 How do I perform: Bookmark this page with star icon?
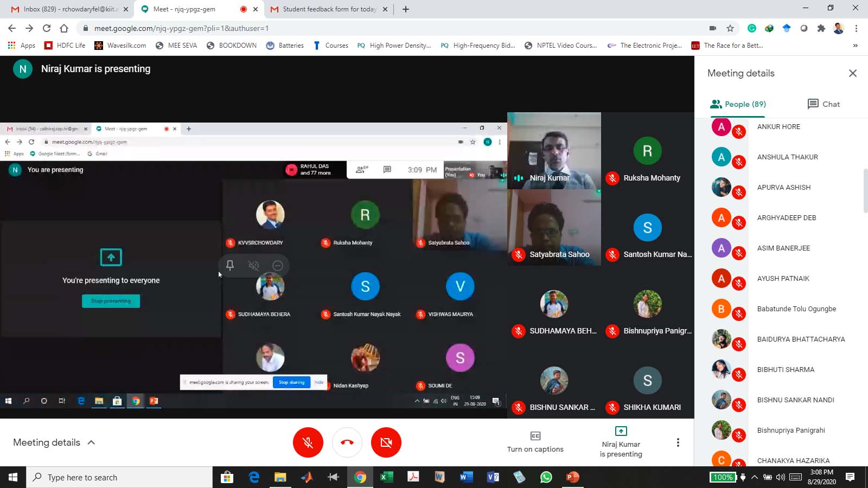point(730,28)
